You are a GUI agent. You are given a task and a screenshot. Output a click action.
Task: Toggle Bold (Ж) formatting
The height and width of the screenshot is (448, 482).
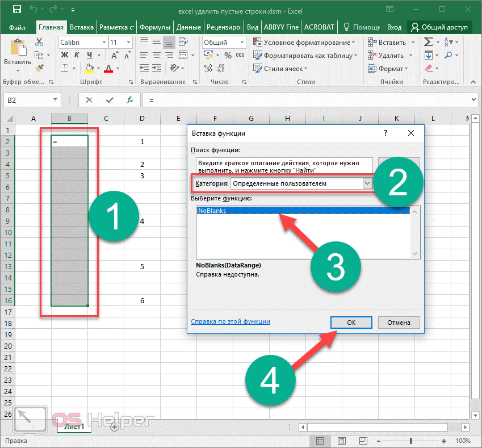tap(64, 55)
